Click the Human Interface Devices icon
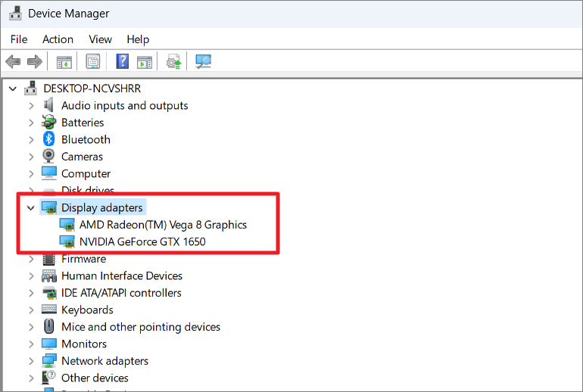 click(x=48, y=275)
